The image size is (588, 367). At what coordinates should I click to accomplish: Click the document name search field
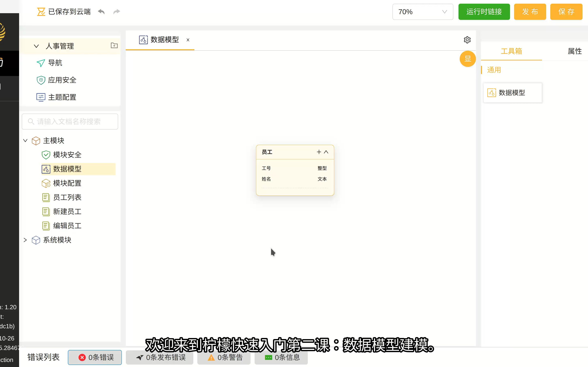70,121
